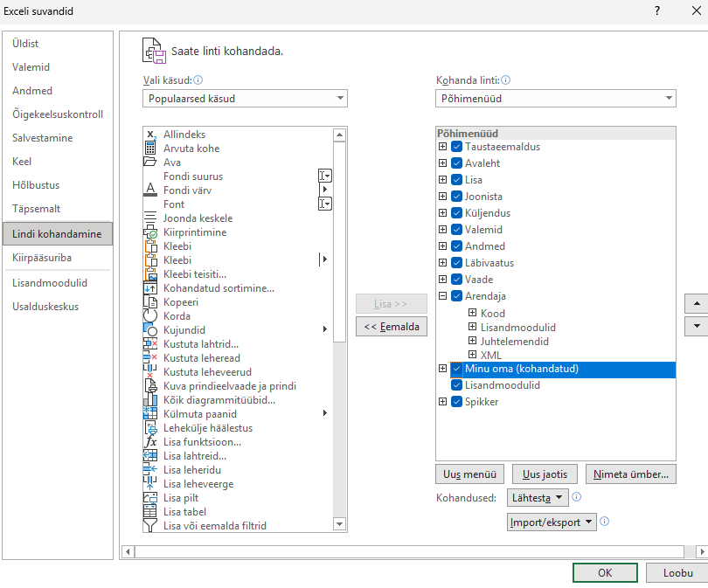Click the Allindeks subscript icon
Screen dimensions: 708x588
click(149, 135)
